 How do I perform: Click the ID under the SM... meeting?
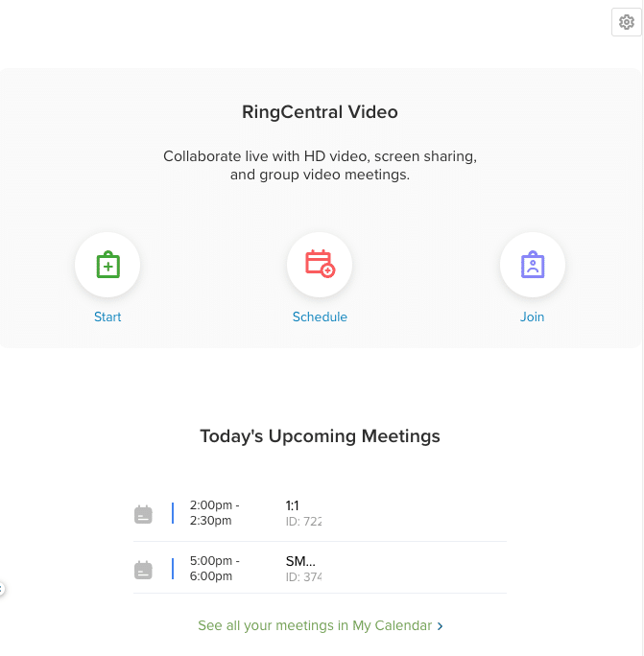[303, 577]
